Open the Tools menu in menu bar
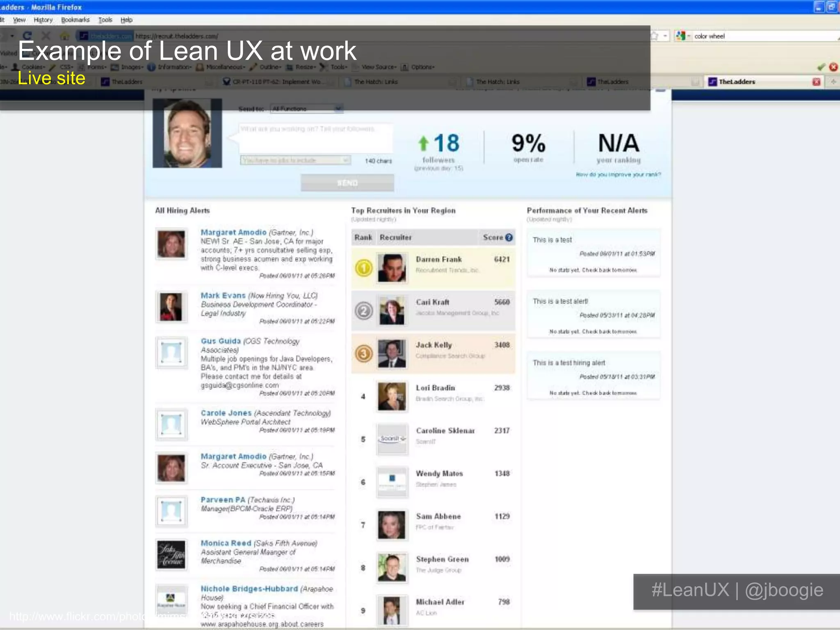 [105, 20]
